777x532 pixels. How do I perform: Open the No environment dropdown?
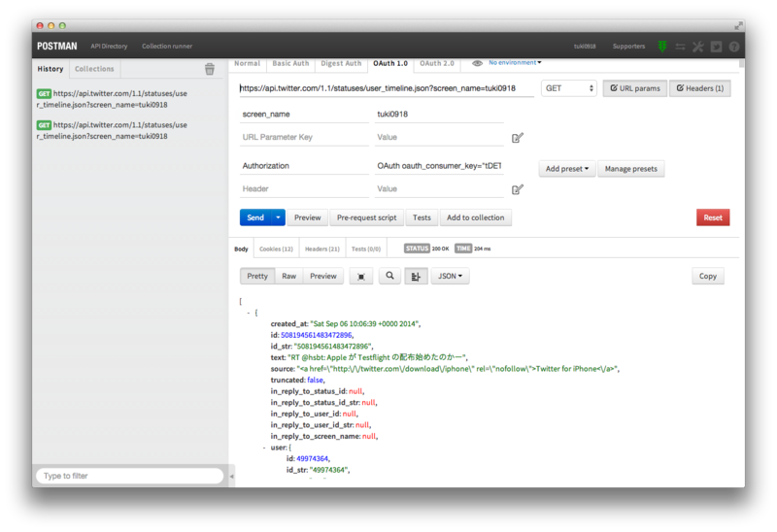(515, 62)
